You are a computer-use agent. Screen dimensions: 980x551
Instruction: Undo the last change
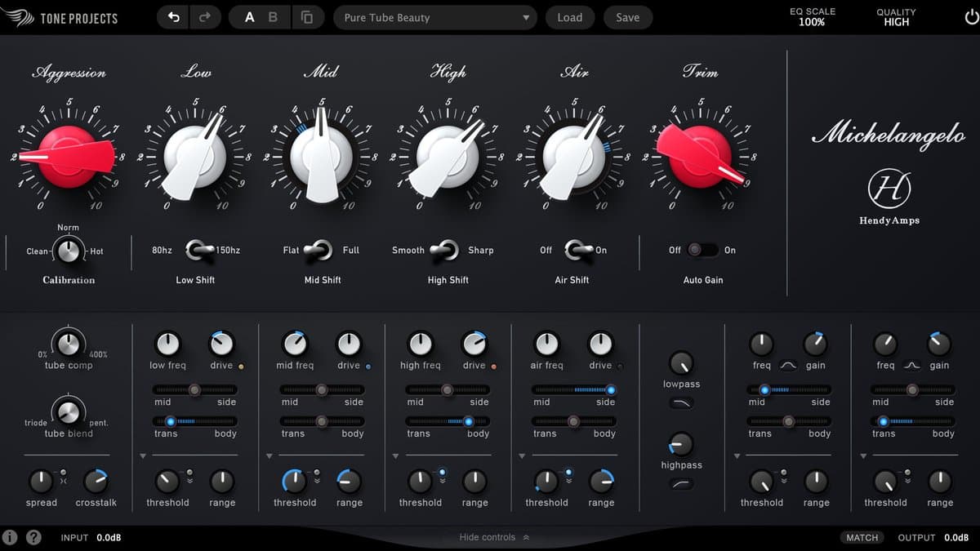coord(173,17)
